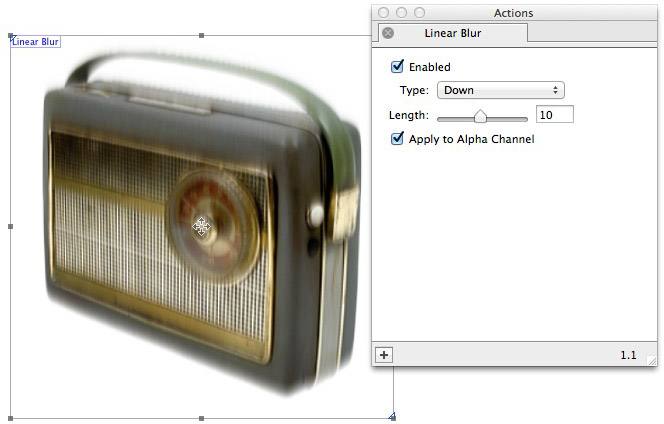
Task: Click the Length value field showing 10
Action: tap(555, 115)
